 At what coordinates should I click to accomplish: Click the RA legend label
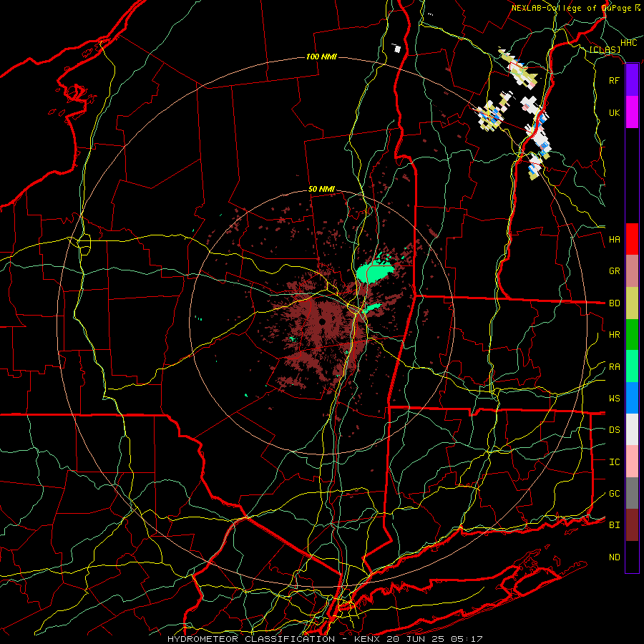coord(614,367)
